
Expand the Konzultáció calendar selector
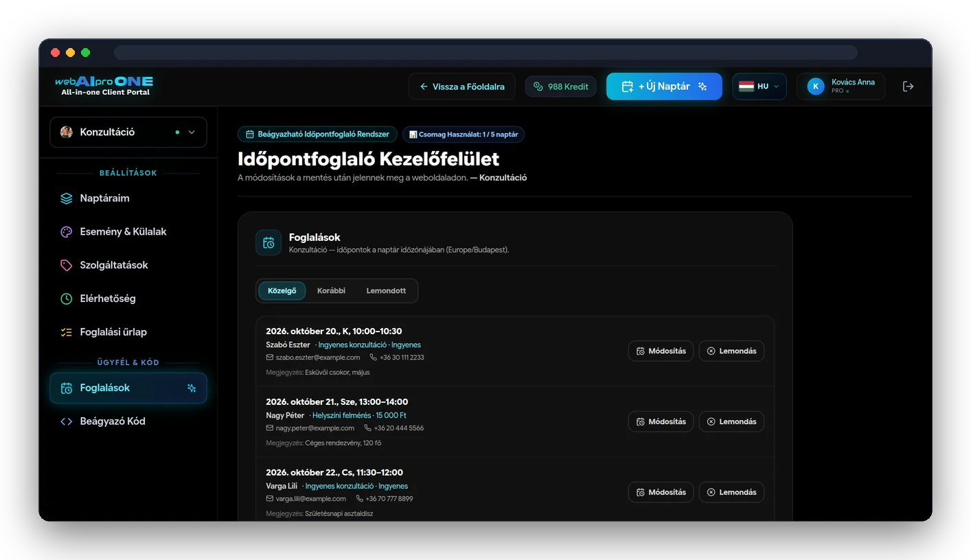pyautogui.click(x=128, y=132)
